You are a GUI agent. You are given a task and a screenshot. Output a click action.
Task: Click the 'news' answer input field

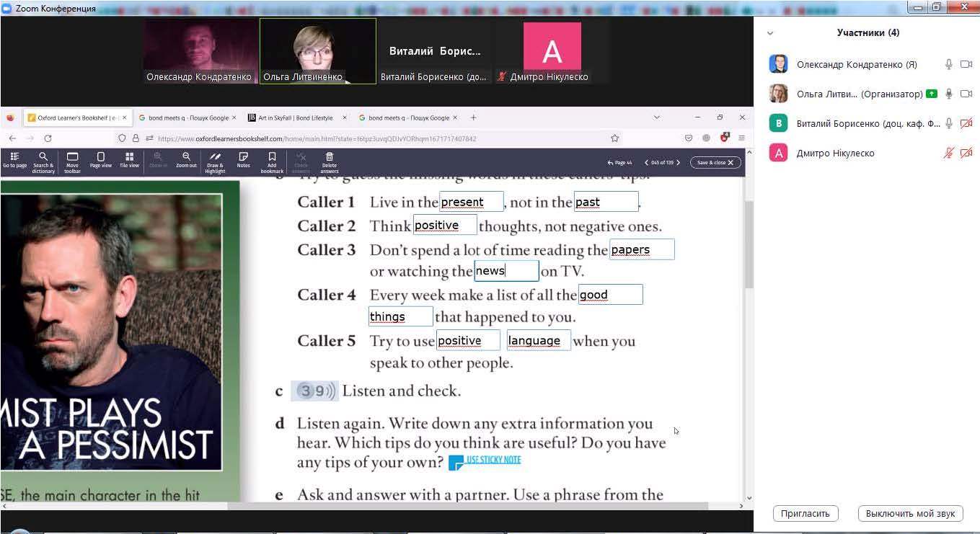pos(506,271)
